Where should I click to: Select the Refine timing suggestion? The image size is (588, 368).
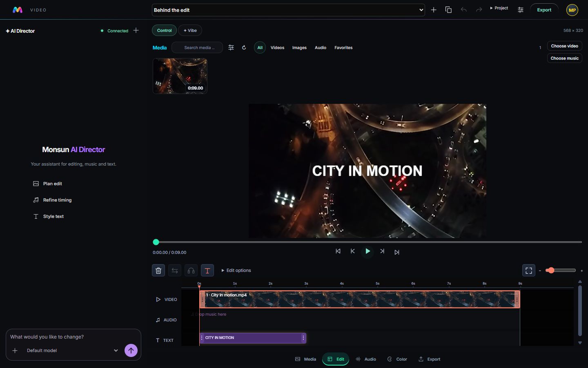[x=52, y=200]
